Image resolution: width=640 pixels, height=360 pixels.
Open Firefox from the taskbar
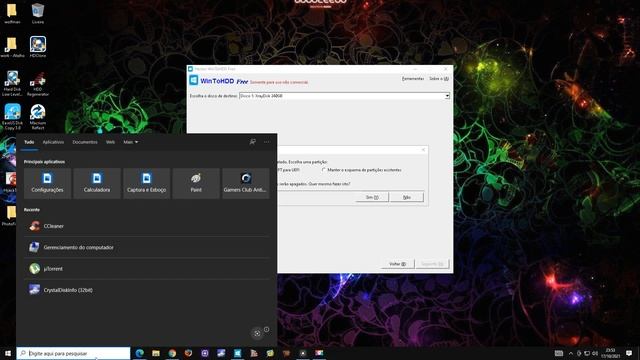[x=188, y=353]
